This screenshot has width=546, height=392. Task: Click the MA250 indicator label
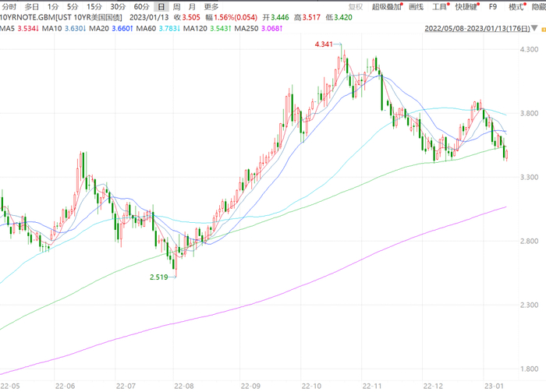coord(246,29)
